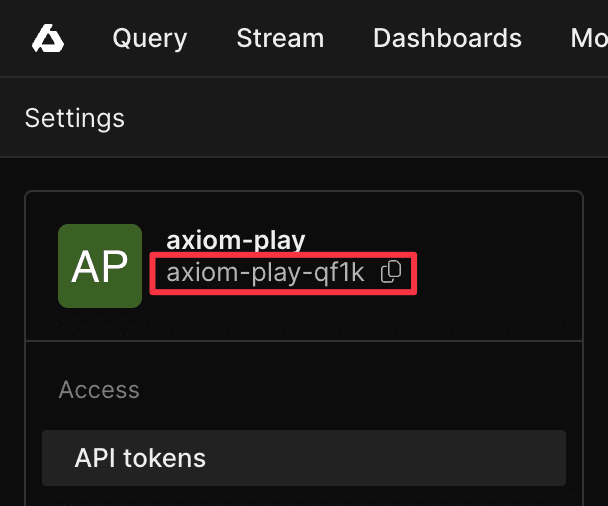This screenshot has height=506, width=608.
Task: Click the Settings page heading
Action: coord(75,118)
